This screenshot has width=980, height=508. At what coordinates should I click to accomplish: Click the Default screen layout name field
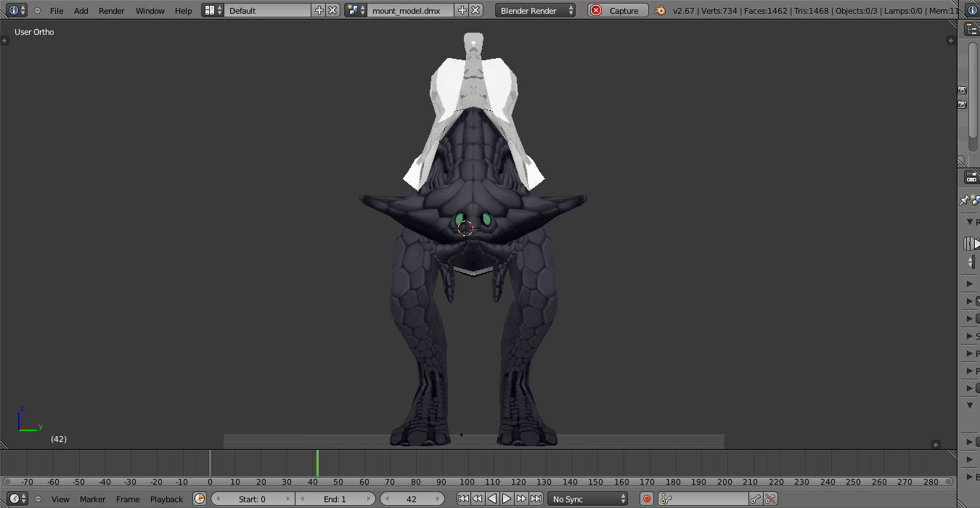pyautogui.click(x=267, y=10)
